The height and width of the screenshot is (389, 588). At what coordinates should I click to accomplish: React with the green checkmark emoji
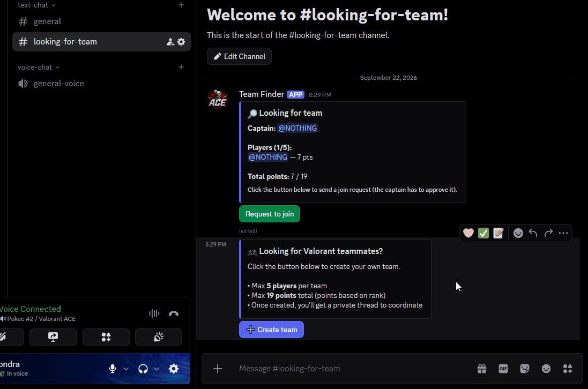pos(483,233)
